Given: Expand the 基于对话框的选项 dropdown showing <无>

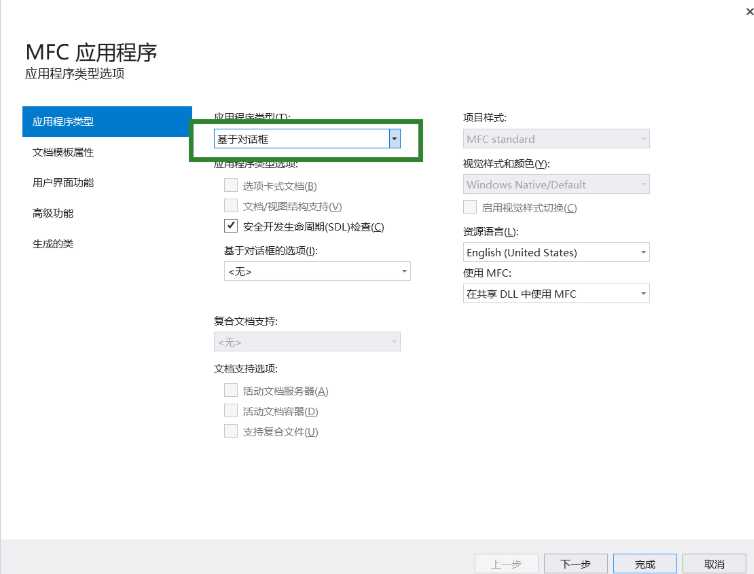Looking at the screenshot, I should point(317,271).
